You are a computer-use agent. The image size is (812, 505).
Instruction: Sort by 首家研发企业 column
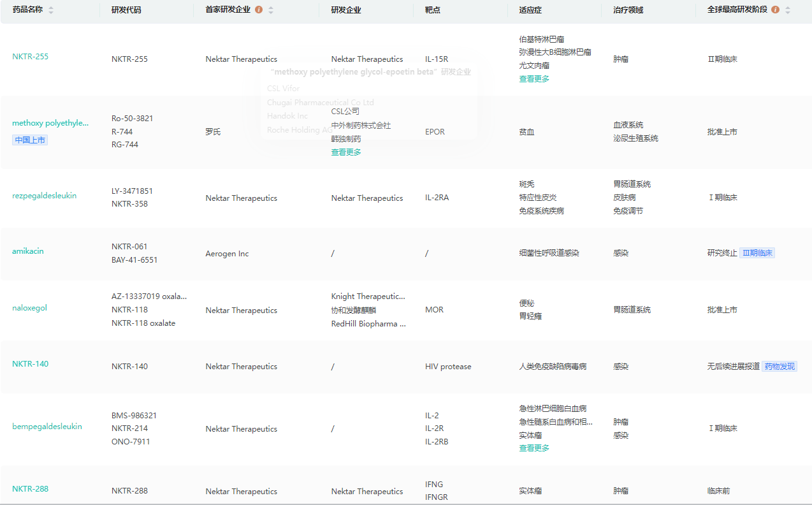(x=271, y=10)
